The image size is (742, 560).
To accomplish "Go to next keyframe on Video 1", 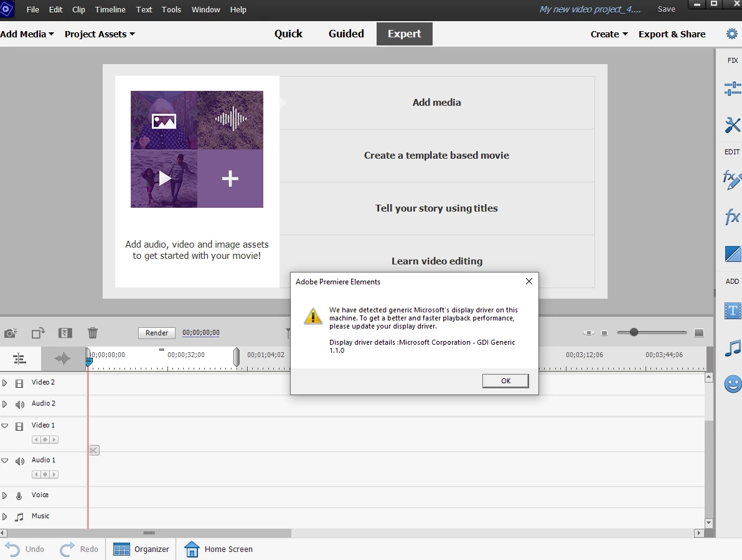I will (x=54, y=440).
